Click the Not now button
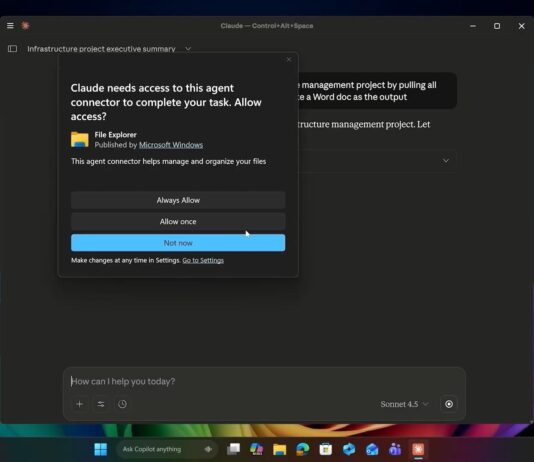The width and height of the screenshot is (534, 462). pos(178,243)
